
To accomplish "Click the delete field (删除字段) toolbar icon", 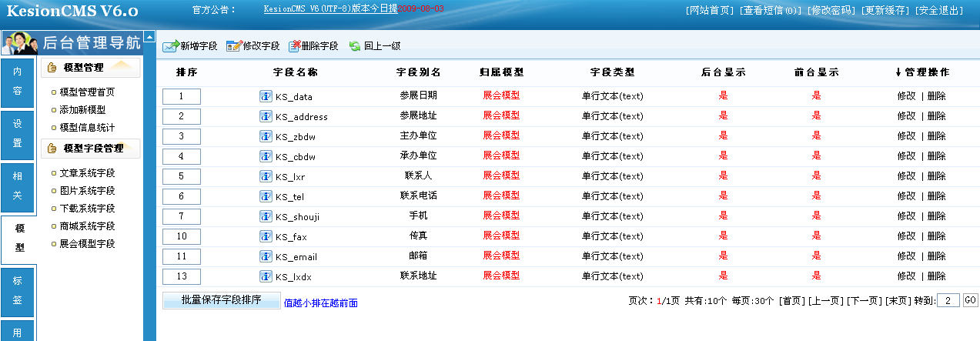I will tap(294, 46).
